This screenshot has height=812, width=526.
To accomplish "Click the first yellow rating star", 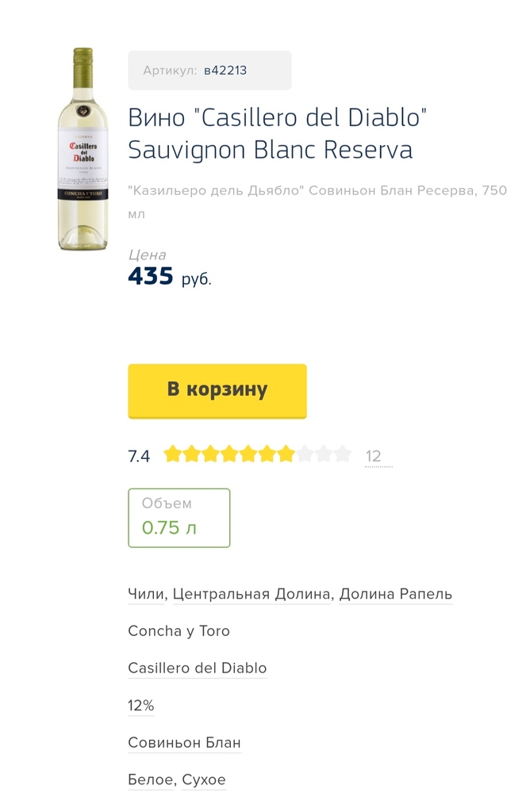I will coord(172,454).
